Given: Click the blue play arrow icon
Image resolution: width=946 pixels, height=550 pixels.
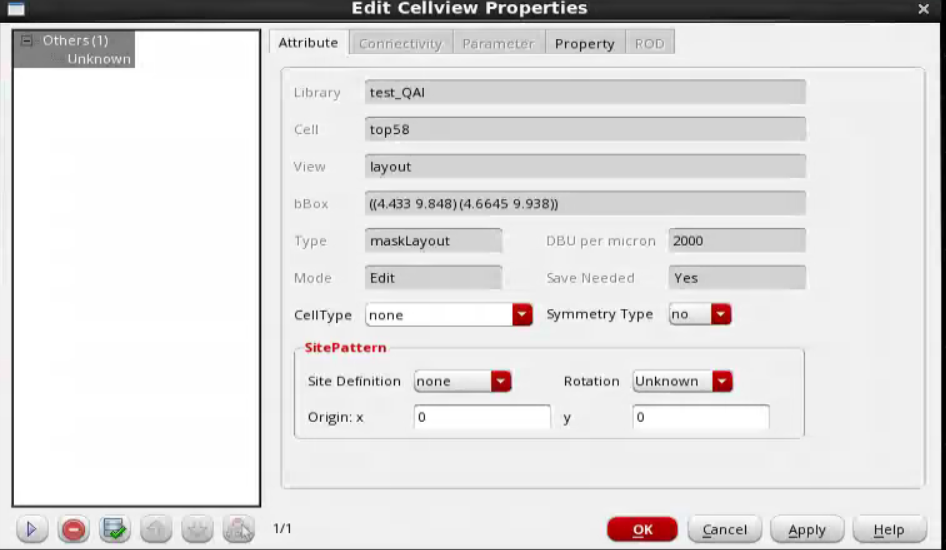Looking at the screenshot, I should click(31, 530).
